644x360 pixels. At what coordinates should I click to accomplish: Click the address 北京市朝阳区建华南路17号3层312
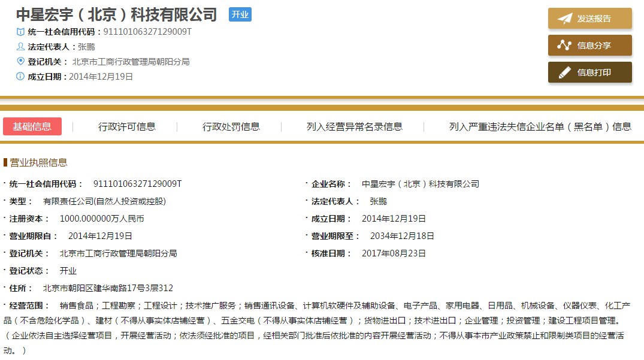pos(108,288)
